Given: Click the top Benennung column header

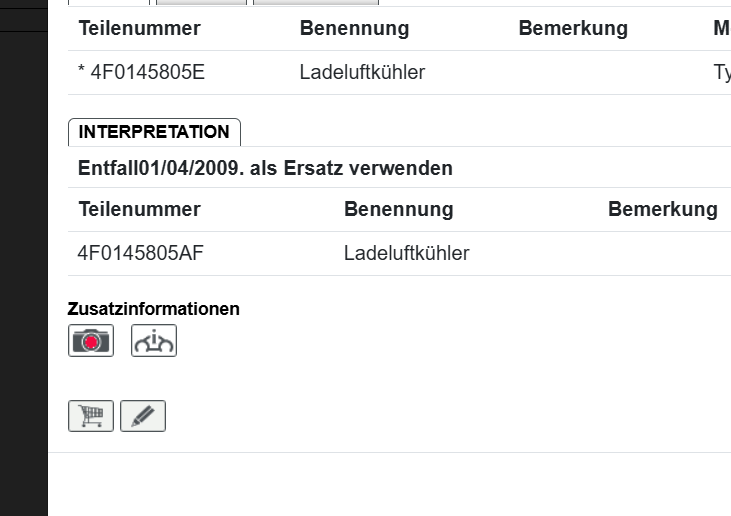Looking at the screenshot, I should tap(354, 29).
